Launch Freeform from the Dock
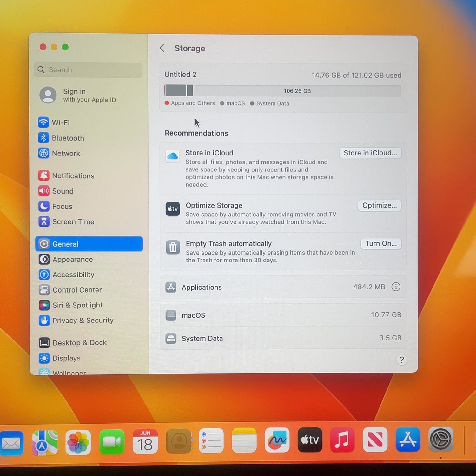 [277, 440]
